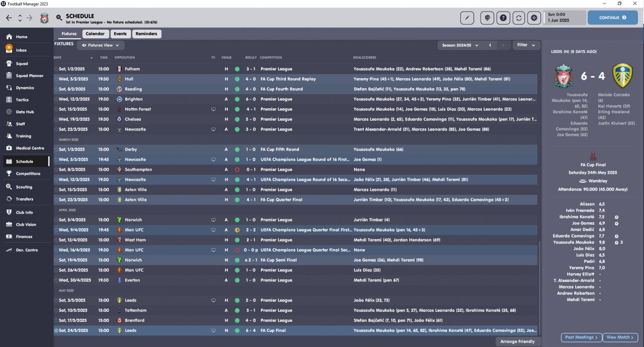Screen dimensions: 644x347
Task: Select the West Ham fixture row radio
Action: (x=56, y=240)
